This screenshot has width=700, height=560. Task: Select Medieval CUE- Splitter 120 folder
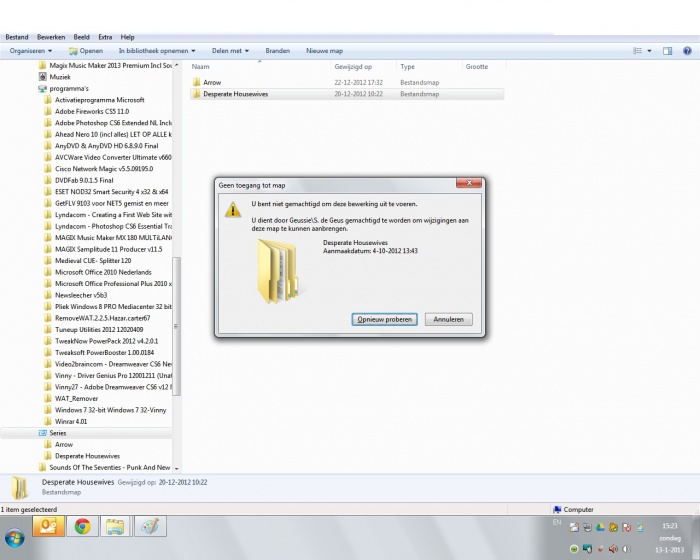(93, 261)
